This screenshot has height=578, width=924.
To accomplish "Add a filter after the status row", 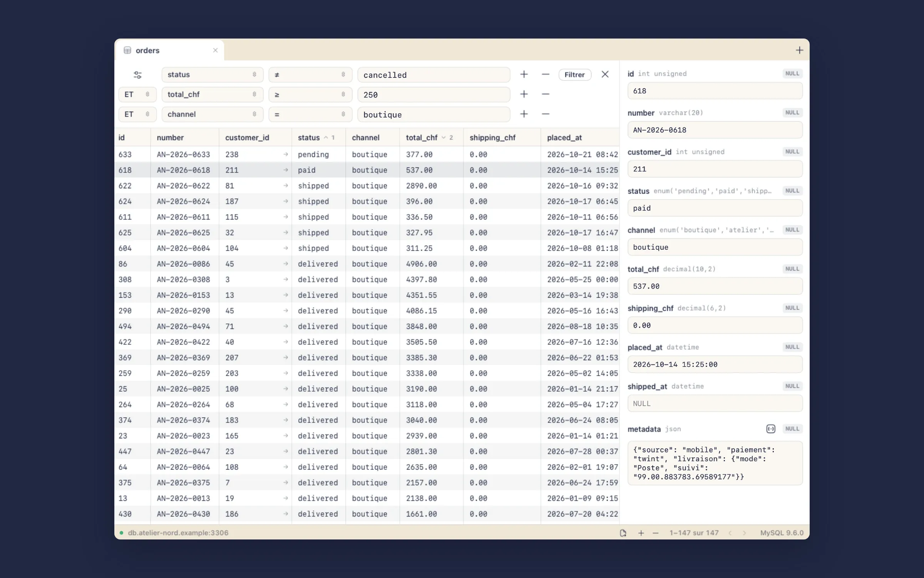I will coord(524,74).
